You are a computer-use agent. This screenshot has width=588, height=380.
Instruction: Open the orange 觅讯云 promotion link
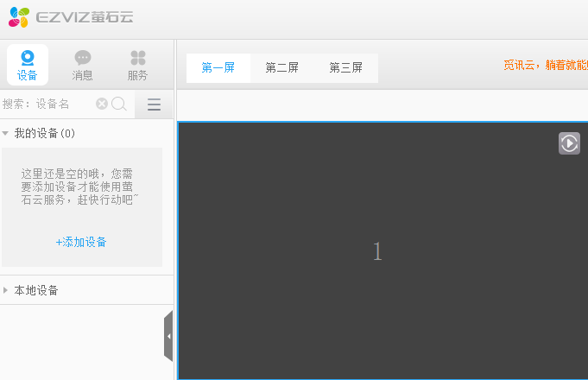546,66
